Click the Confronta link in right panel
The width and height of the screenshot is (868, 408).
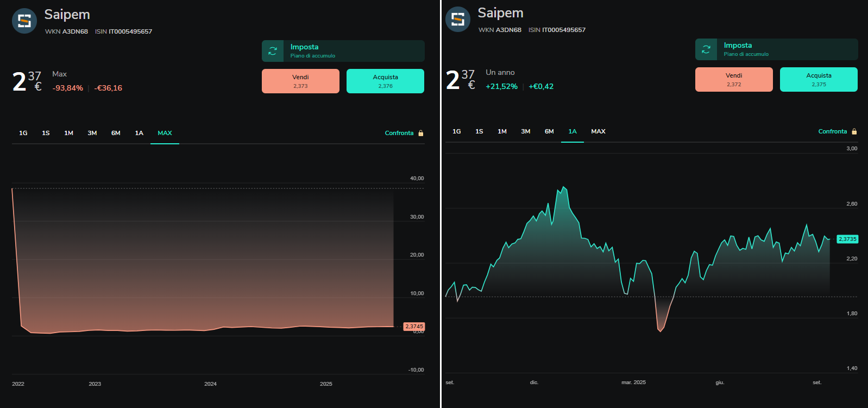coord(833,131)
